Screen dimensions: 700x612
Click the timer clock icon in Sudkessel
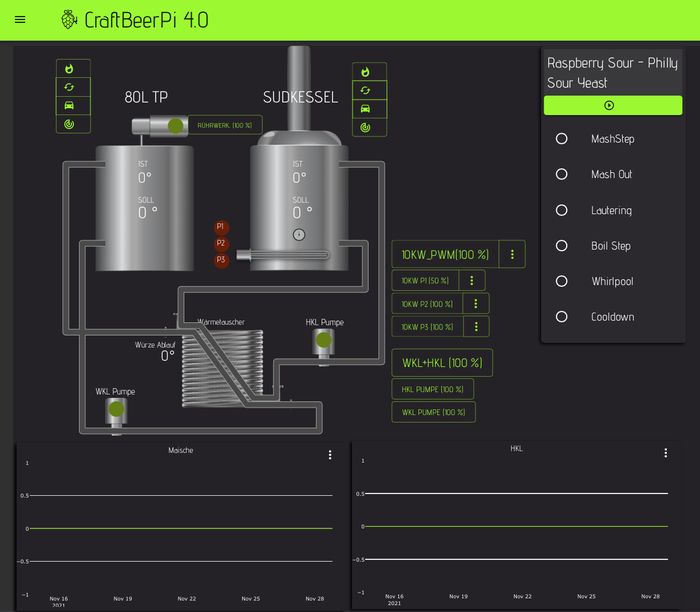click(299, 234)
